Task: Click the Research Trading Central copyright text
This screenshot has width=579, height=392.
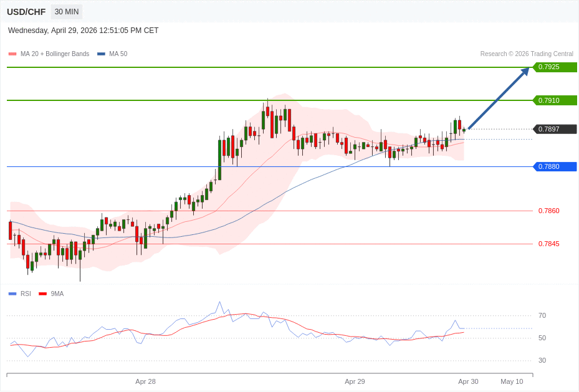Action: pos(526,54)
